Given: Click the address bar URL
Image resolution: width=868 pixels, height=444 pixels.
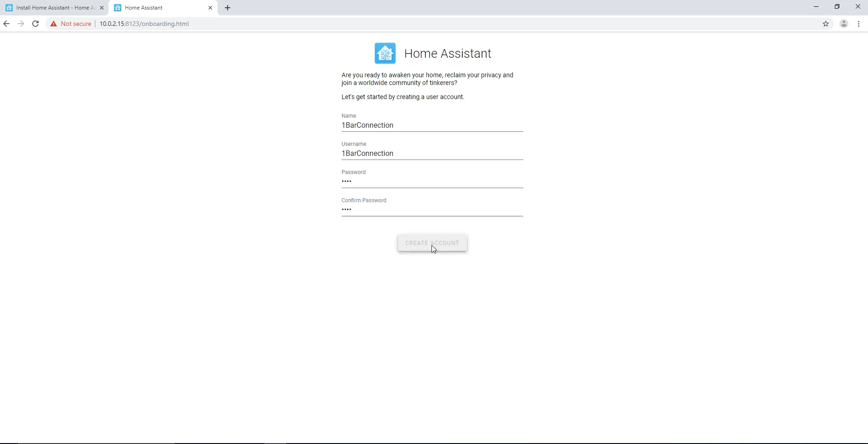Looking at the screenshot, I should click(144, 24).
